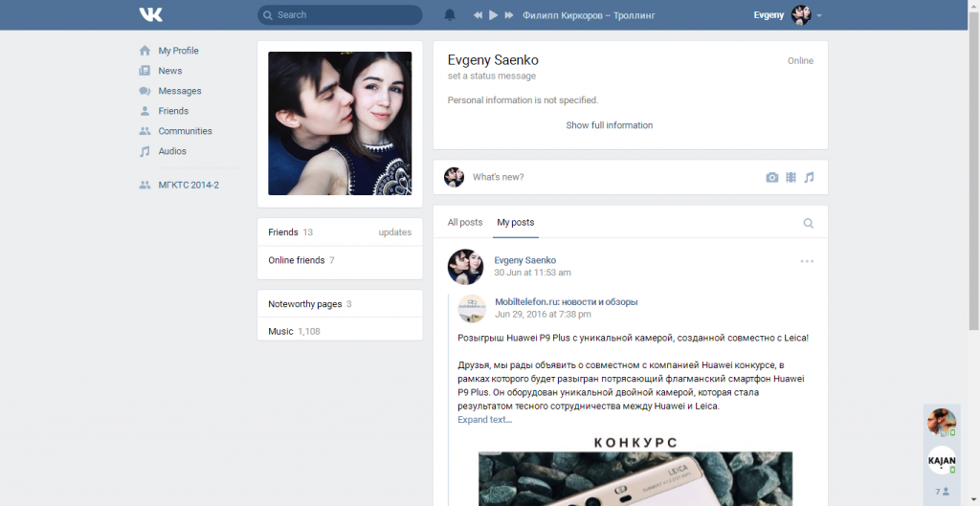The image size is (980, 506).
Task: Open the 'Филипп Киркоров – Троллинг' track title
Action: point(589,15)
